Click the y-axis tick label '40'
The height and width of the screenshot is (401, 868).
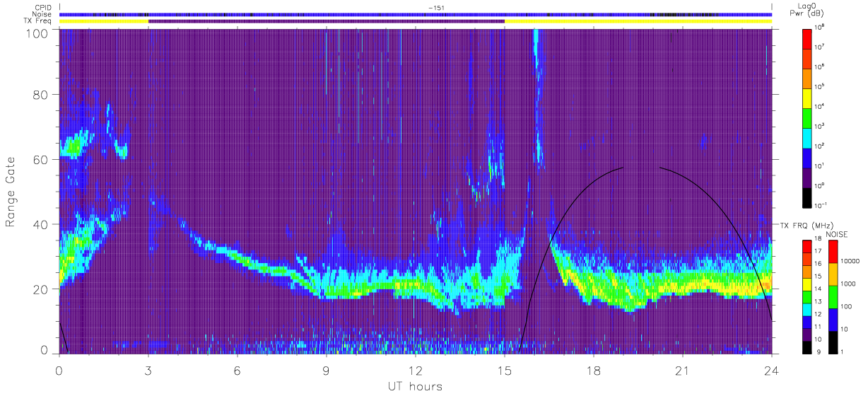tap(41, 224)
